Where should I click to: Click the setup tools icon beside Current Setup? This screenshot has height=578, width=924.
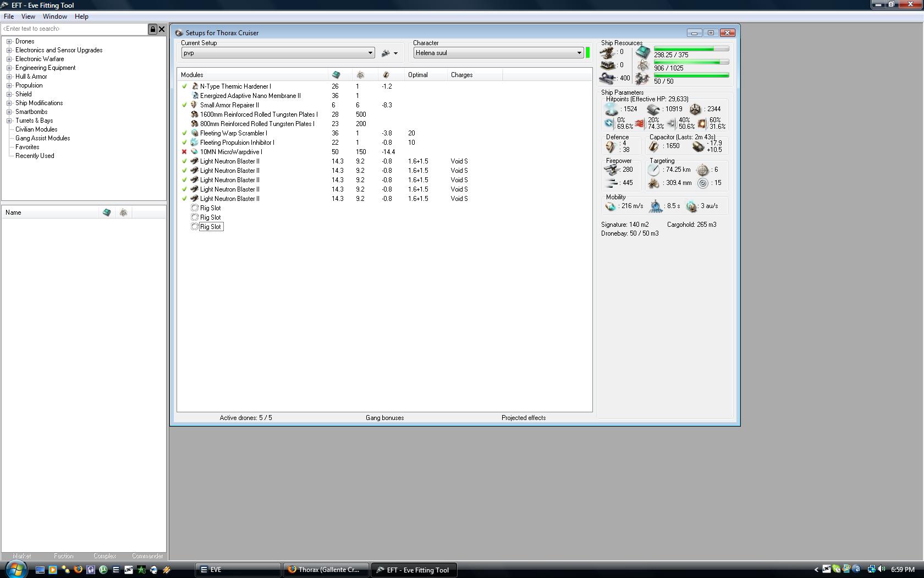[386, 53]
